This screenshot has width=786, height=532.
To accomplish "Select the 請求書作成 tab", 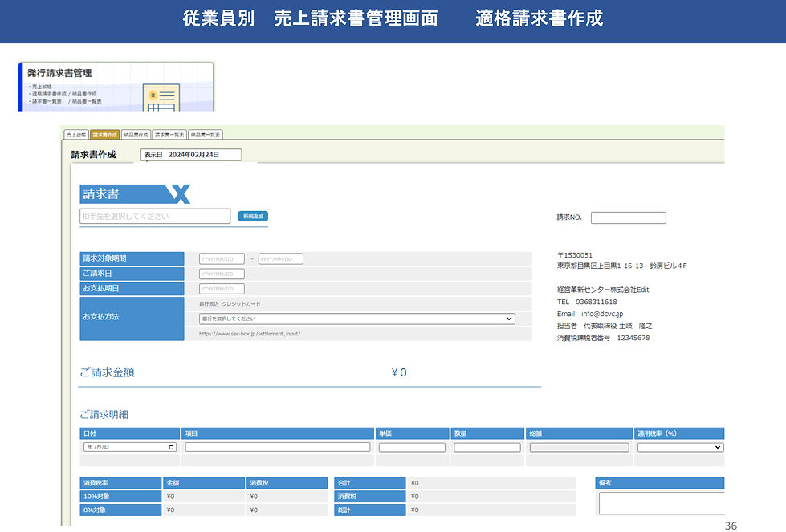I will (x=104, y=135).
